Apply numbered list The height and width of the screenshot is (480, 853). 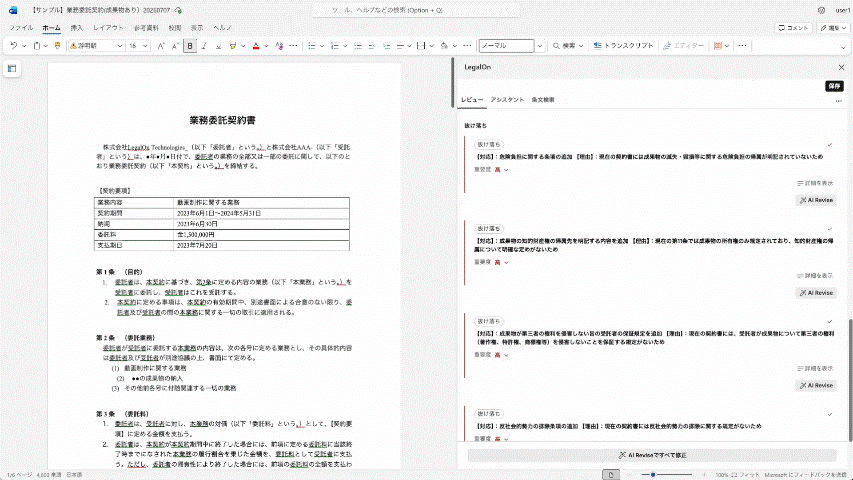pos(335,46)
